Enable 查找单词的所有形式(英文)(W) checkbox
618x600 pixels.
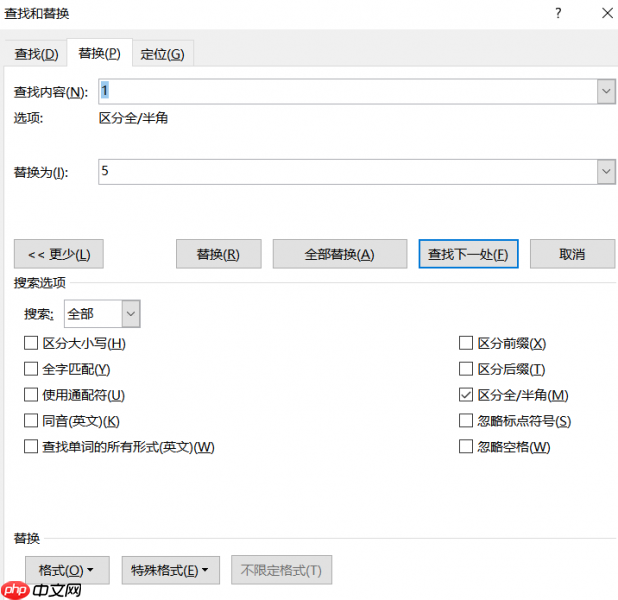point(31,447)
